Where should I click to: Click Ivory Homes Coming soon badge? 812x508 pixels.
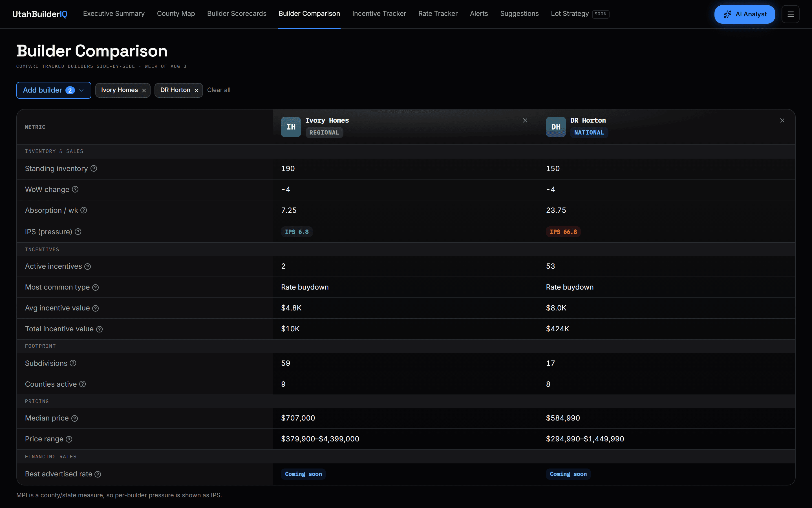(303, 474)
